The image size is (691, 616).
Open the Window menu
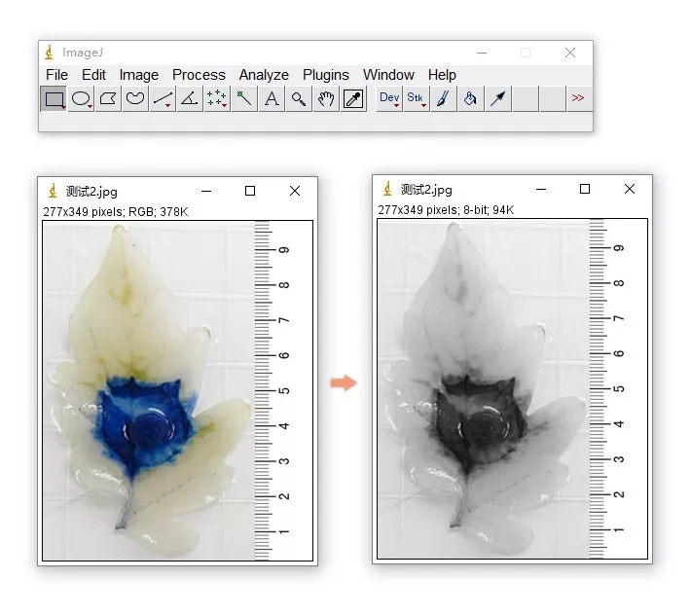tap(388, 75)
